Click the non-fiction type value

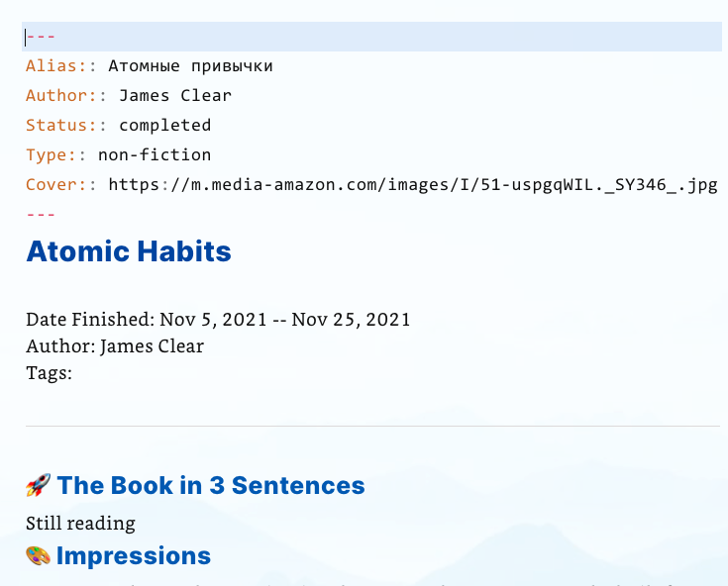click(155, 155)
